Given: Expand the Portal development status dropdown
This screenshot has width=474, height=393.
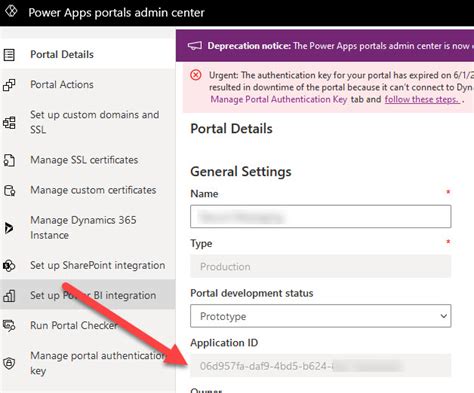Looking at the screenshot, I should 321,316.
